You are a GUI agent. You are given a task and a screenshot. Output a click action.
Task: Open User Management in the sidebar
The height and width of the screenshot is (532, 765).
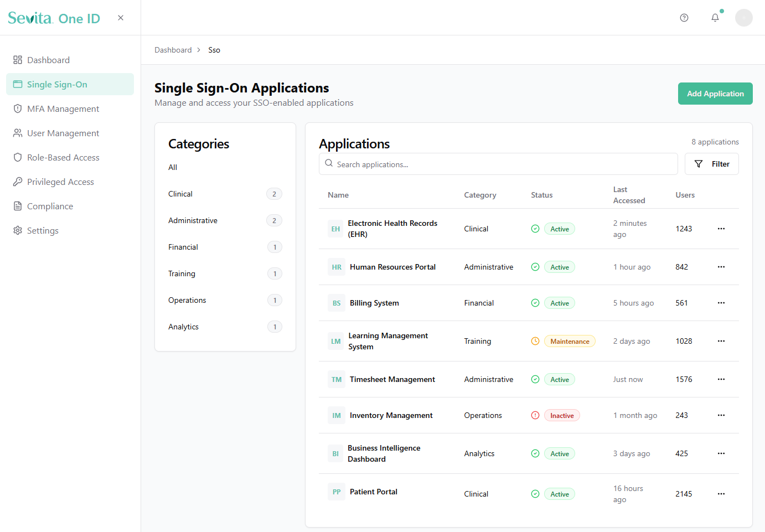click(70, 133)
